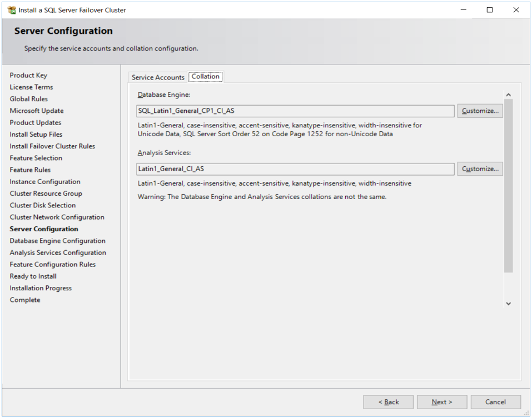Select Install Failover Cluster Rules step
Screen dimensions: 532x417
pyautogui.click(x=52, y=146)
